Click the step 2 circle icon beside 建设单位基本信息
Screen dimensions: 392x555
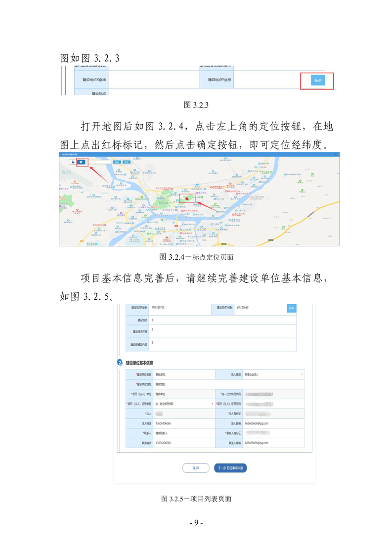click(x=120, y=363)
